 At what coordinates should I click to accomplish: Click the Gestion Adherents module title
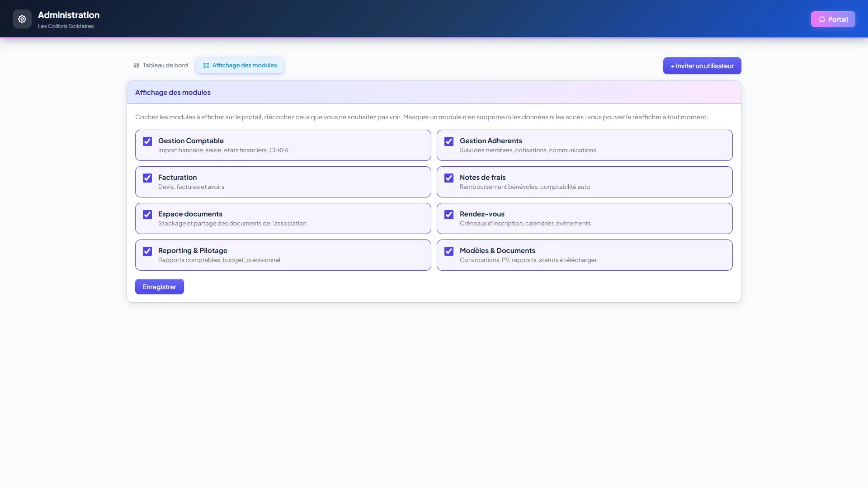[x=491, y=141]
